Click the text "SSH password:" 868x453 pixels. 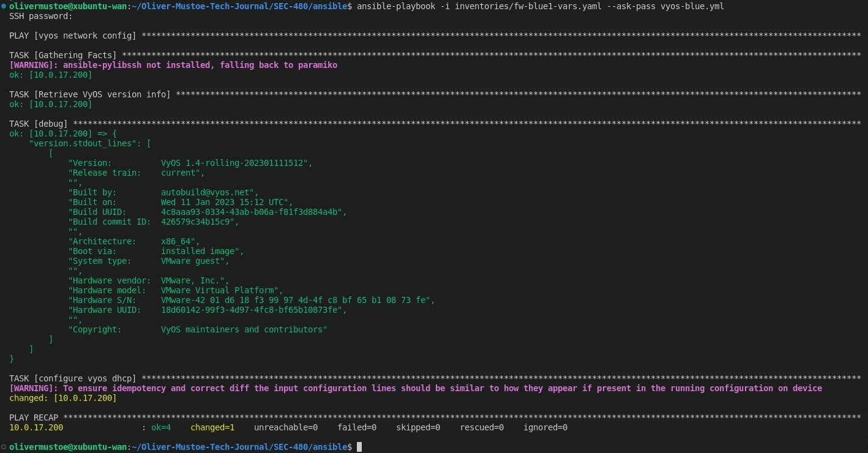click(41, 16)
